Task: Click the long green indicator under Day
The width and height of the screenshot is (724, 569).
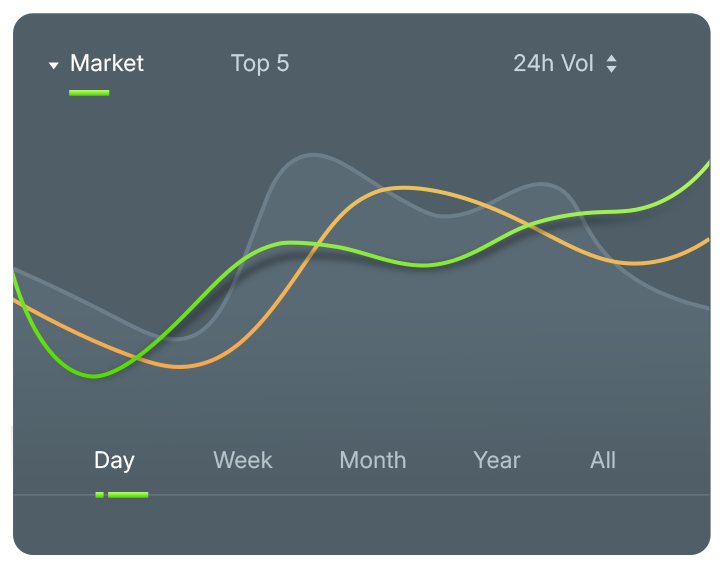Action: (x=128, y=494)
